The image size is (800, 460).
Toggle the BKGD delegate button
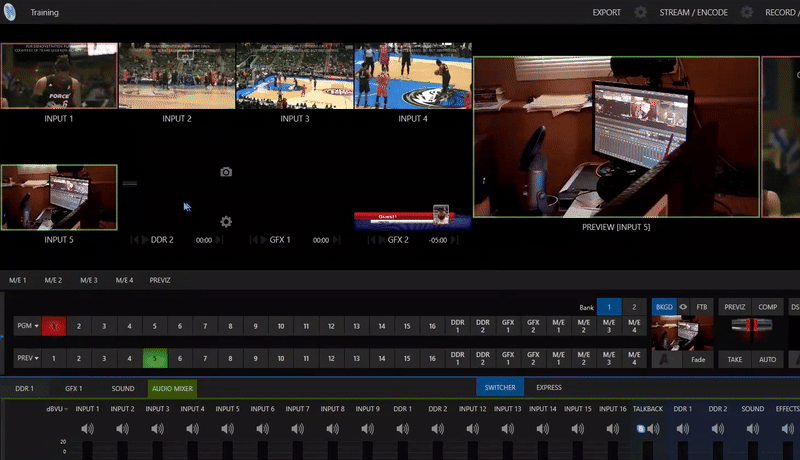click(x=664, y=307)
